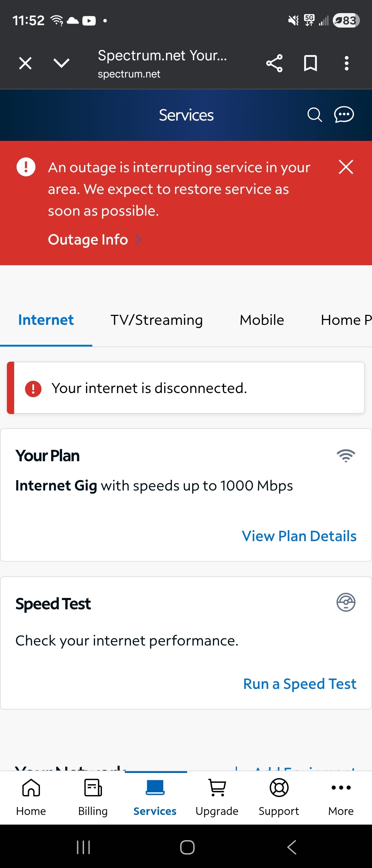The height and width of the screenshot is (868, 372).
Task: Switch to the Mobile tab
Action: pyautogui.click(x=262, y=320)
